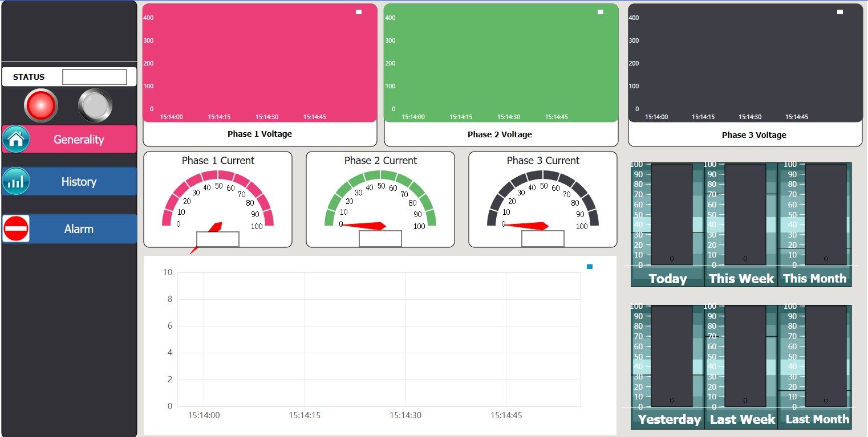
Task: Open the History page
Action: click(x=70, y=181)
